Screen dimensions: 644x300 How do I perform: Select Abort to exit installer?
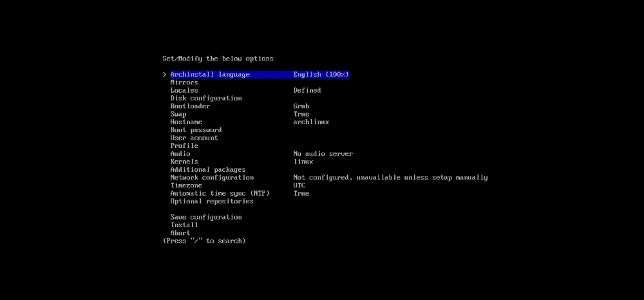[180, 232]
